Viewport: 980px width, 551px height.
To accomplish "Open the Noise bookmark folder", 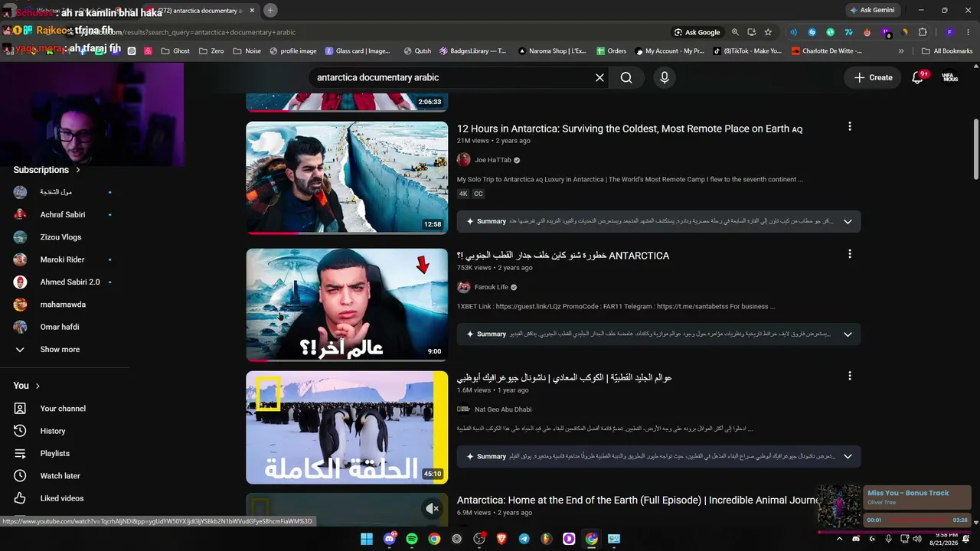I will 247,51.
